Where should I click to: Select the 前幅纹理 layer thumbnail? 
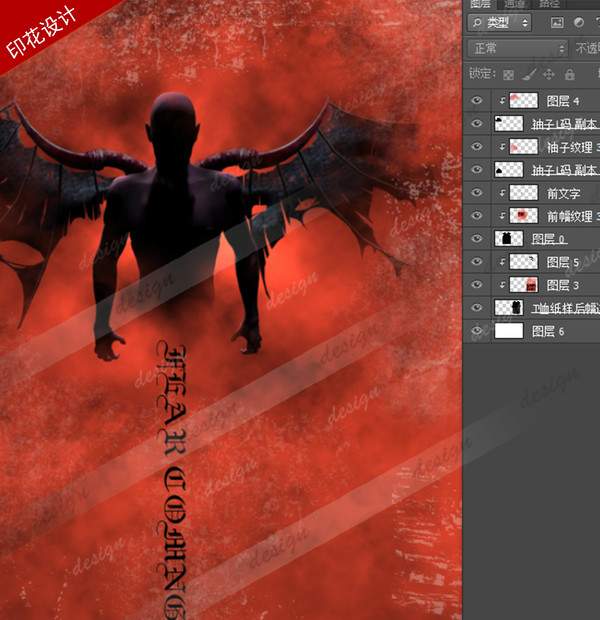coord(524,215)
